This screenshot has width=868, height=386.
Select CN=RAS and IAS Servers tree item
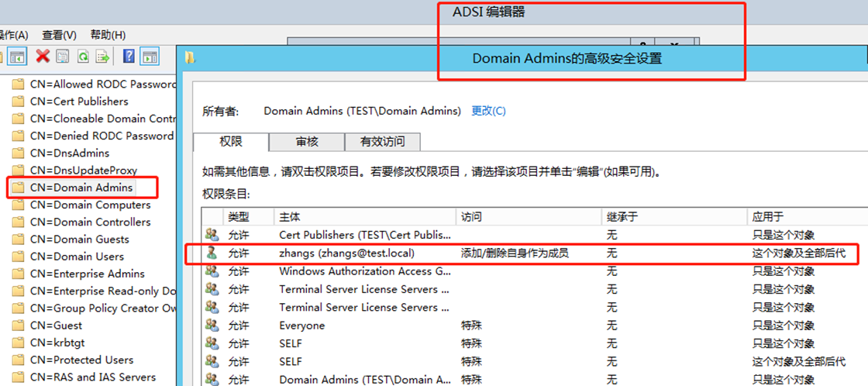pos(93,377)
